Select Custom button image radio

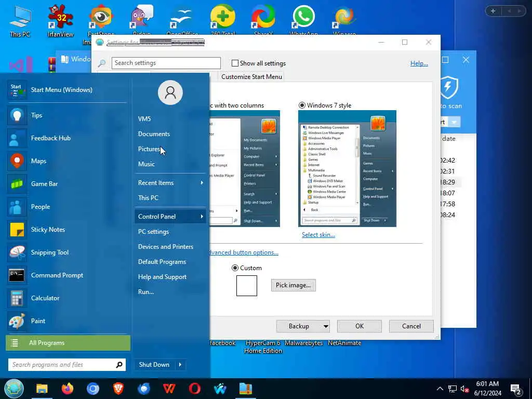(235, 268)
